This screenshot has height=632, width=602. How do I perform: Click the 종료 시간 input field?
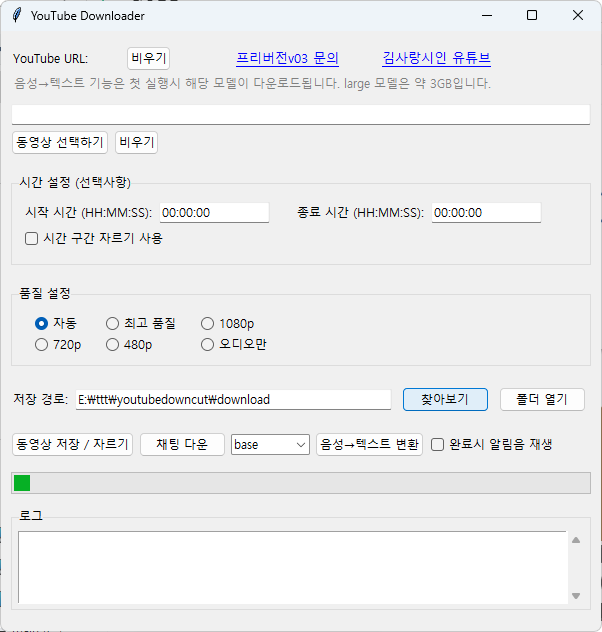486,212
